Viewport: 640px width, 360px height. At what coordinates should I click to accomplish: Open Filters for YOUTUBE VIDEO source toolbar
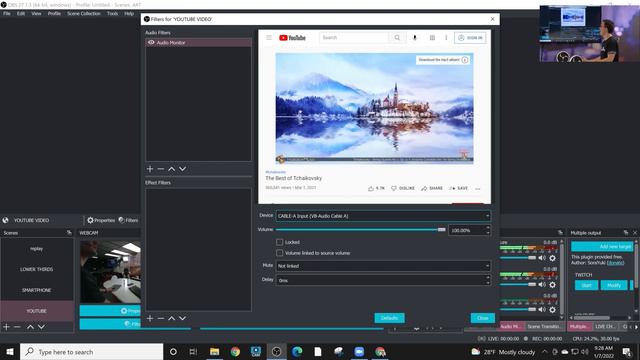[128, 220]
